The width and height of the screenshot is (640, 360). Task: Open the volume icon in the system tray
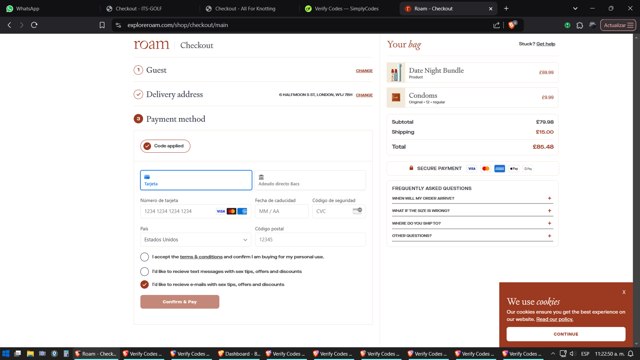[572, 353]
